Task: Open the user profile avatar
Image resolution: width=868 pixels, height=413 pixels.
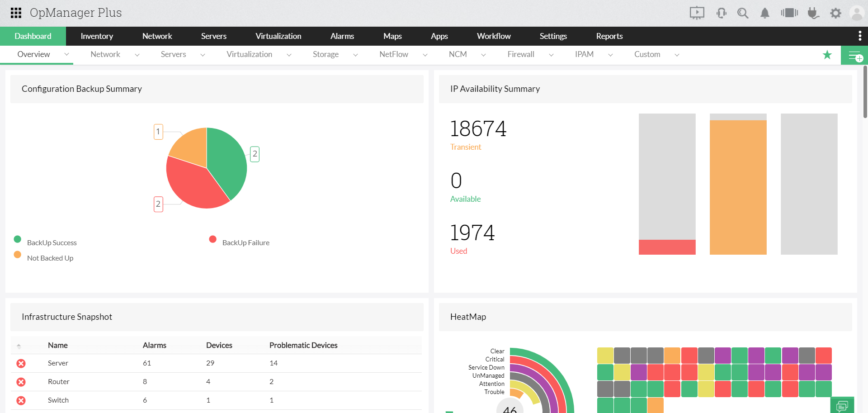Action: point(857,13)
